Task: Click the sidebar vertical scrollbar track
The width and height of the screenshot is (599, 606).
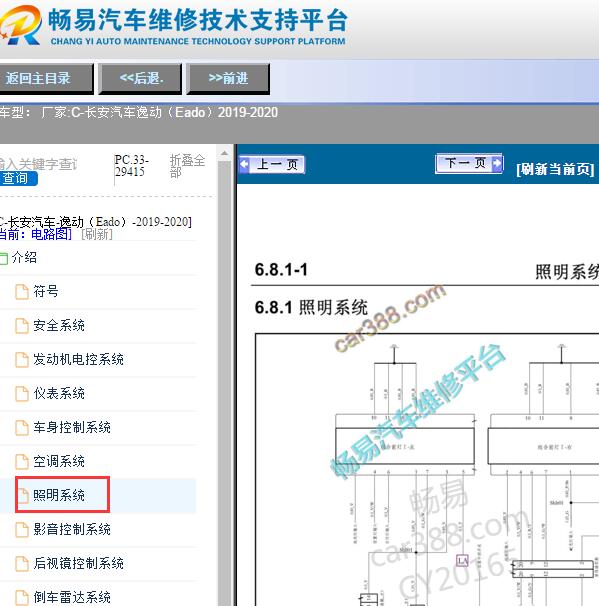Action: tap(224, 383)
